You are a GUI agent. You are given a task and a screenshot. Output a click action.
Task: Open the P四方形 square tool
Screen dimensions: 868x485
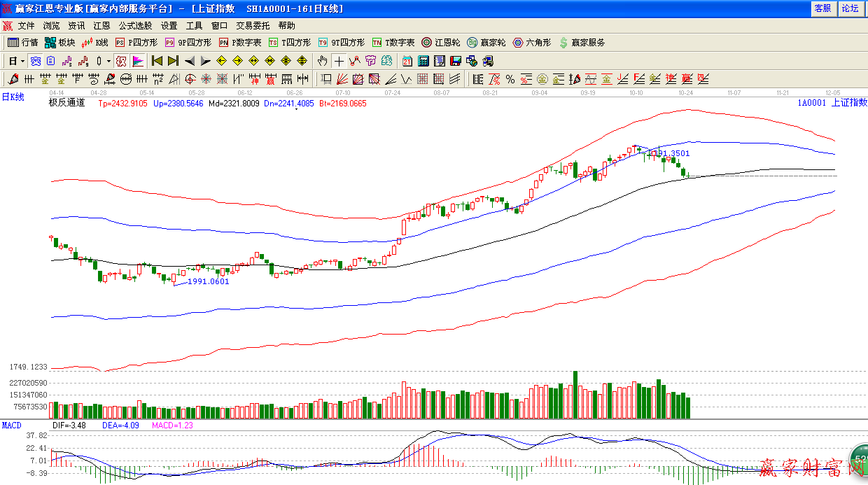click(x=136, y=43)
